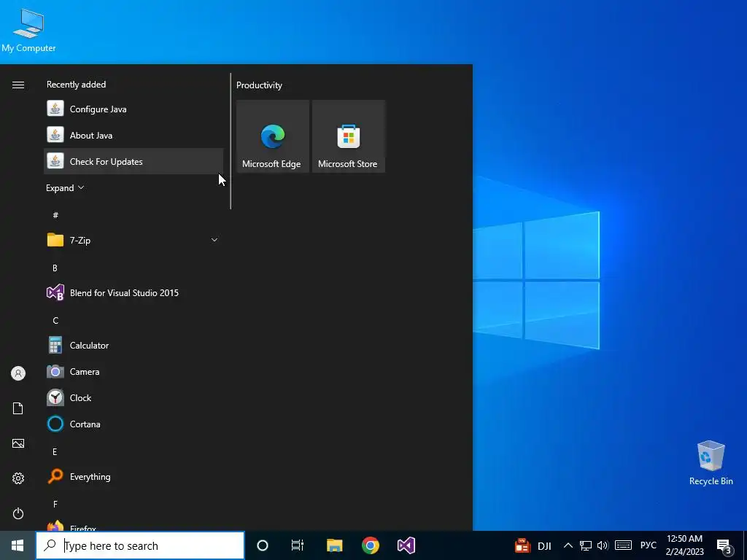Open the Calculator app

133,345
